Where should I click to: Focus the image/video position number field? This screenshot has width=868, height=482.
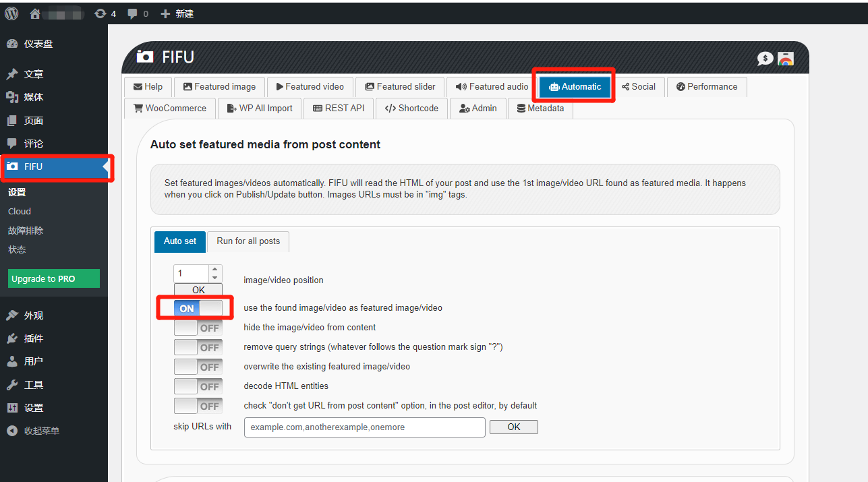click(x=192, y=274)
